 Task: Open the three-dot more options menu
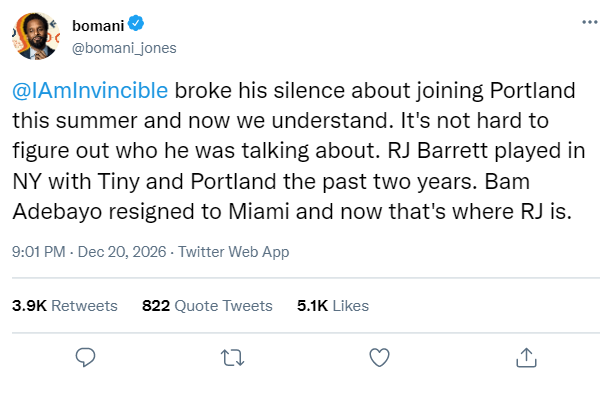[590, 22]
